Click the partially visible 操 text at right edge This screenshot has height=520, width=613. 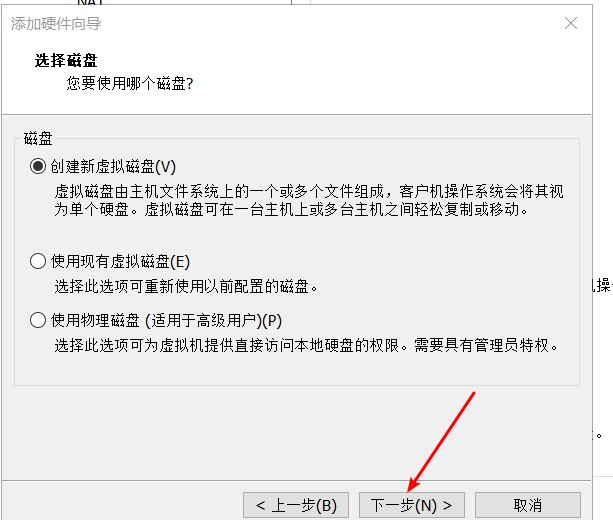click(x=602, y=285)
